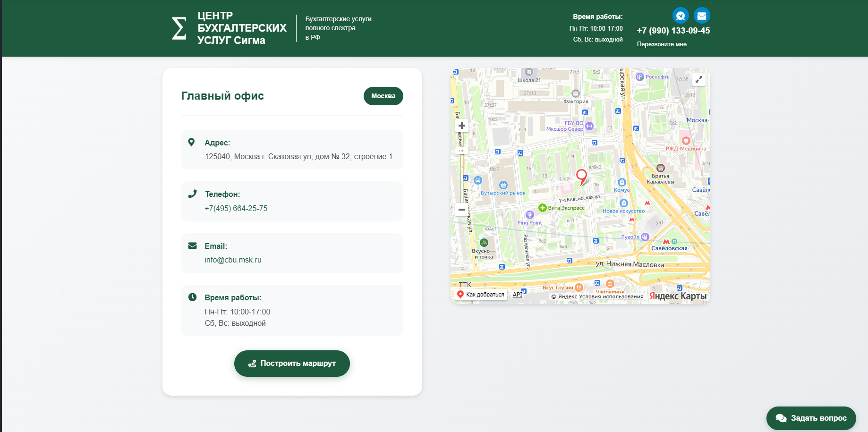Click the 'Савёловская' metro station icon
The height and width of the screenshot is (432, 868).
point(666,242)
